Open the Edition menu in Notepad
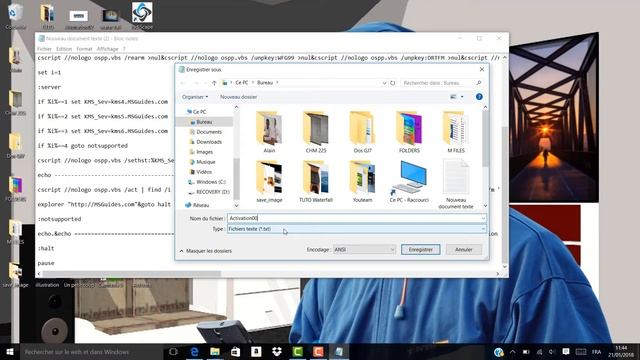Viewport: 640px width, 360px height. click(x=64, y=49)
